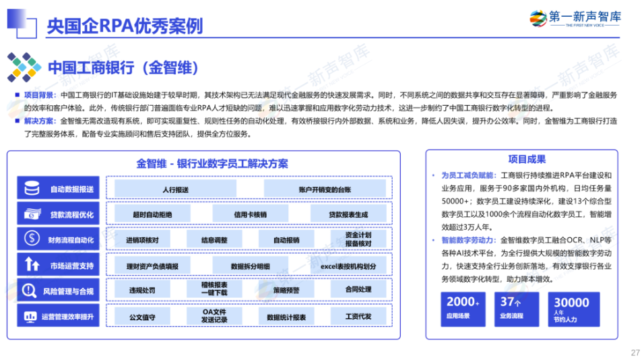Click the 工资代发 box
Image resolution: width=644 pixels, height=364 pixels.
358,316
